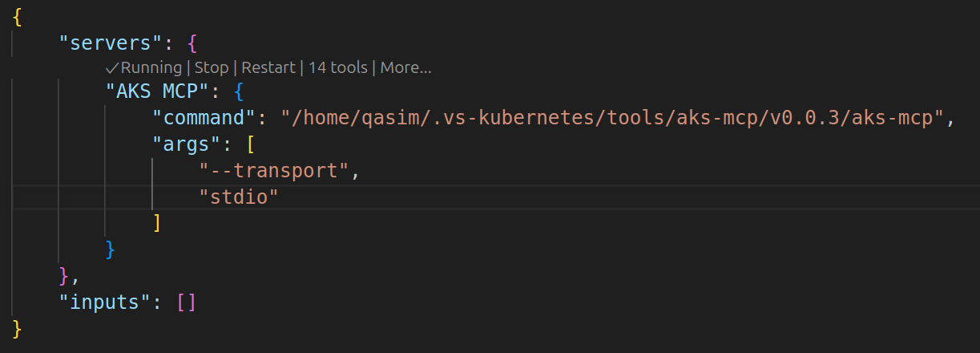The image size is (980, 353).
Task: Click the opening bracket after "args"
Action: [x=251, y=144]
